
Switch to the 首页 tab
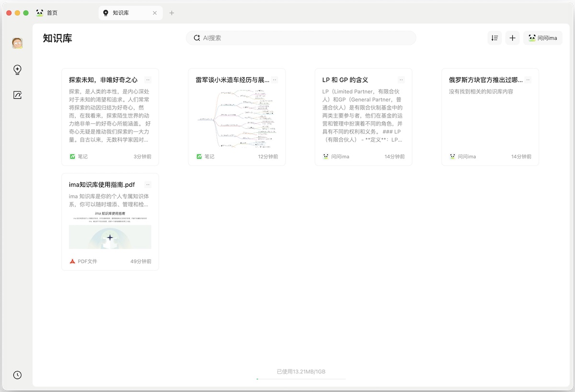pos(52,13)
